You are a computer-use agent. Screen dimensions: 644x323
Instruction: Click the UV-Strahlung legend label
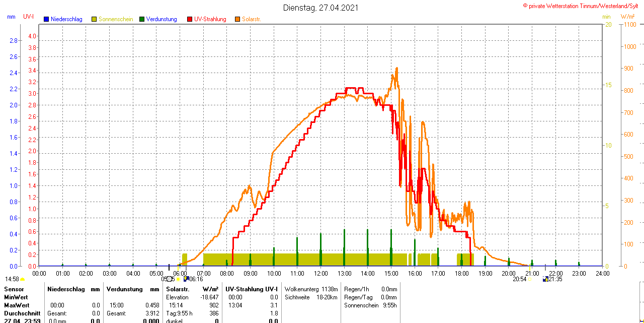tap(210, 19)
